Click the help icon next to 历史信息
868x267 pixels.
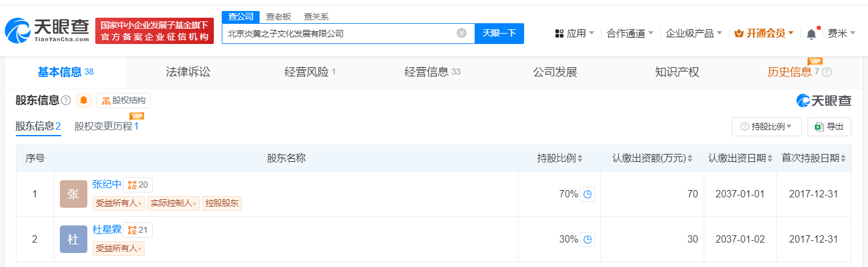point(827,72)
